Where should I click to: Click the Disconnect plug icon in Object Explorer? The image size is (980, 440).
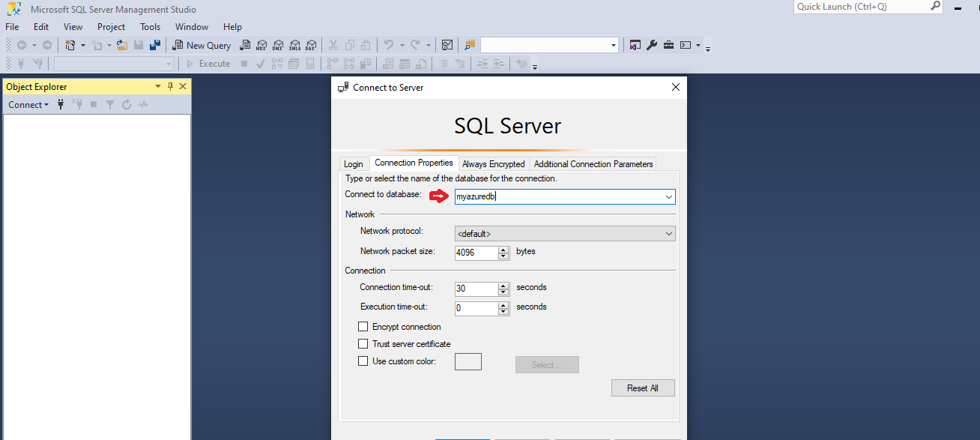click(77, 105)
